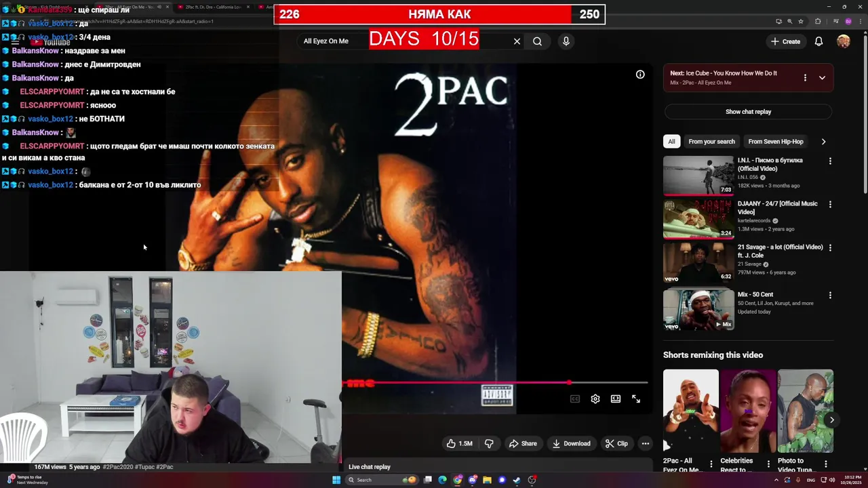Click Live chat replay header
The width and height of the screenshot is (868, 488).
tap(370, 467)
